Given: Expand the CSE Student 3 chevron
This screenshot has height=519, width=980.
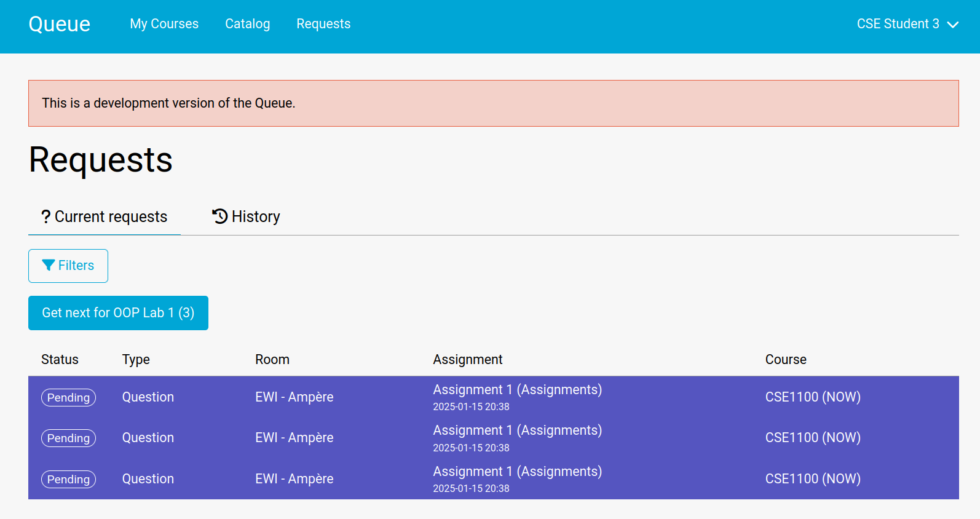Looking at the screenshot, I should [953, 25].
